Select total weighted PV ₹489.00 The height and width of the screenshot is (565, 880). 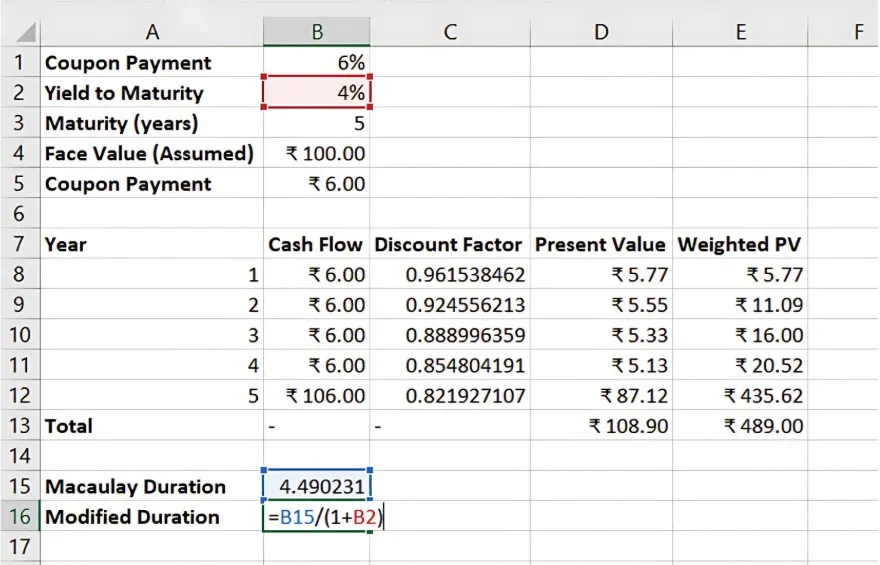pyautogui.click(x=741, y=426)
